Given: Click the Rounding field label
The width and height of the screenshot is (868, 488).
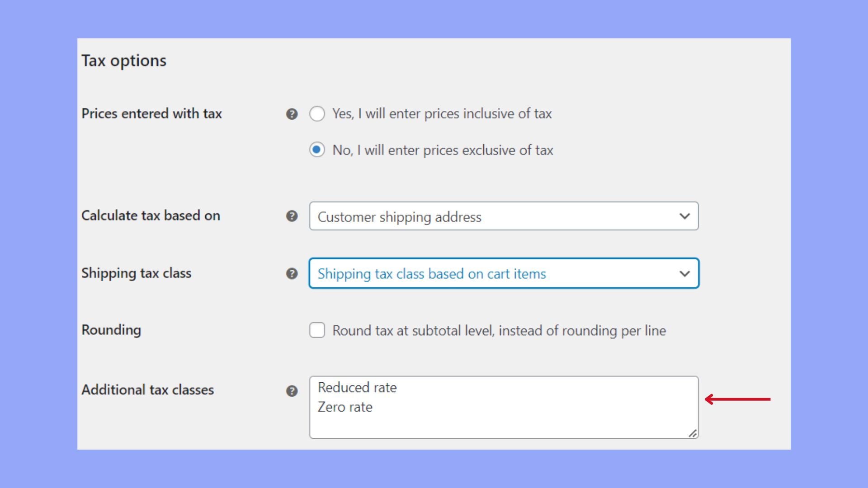Looking at the screenshot, I should [111, 330].
